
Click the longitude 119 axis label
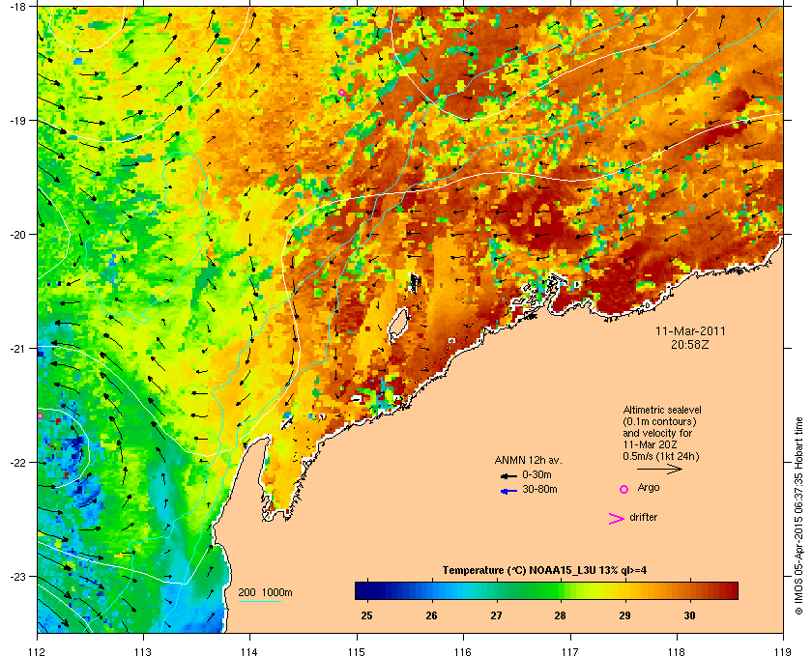[783, 651]
